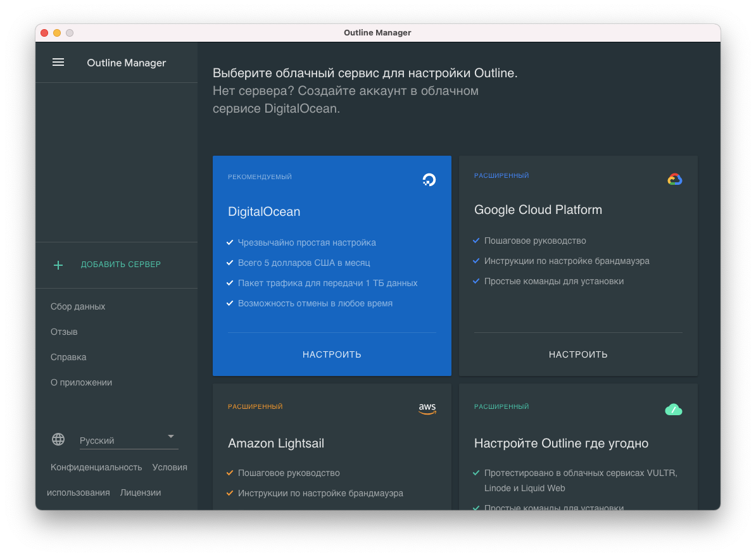Viewport: 756px width, 557px height.
Task: Click the DigitalOcean logo icon
Action: (429, 180)
